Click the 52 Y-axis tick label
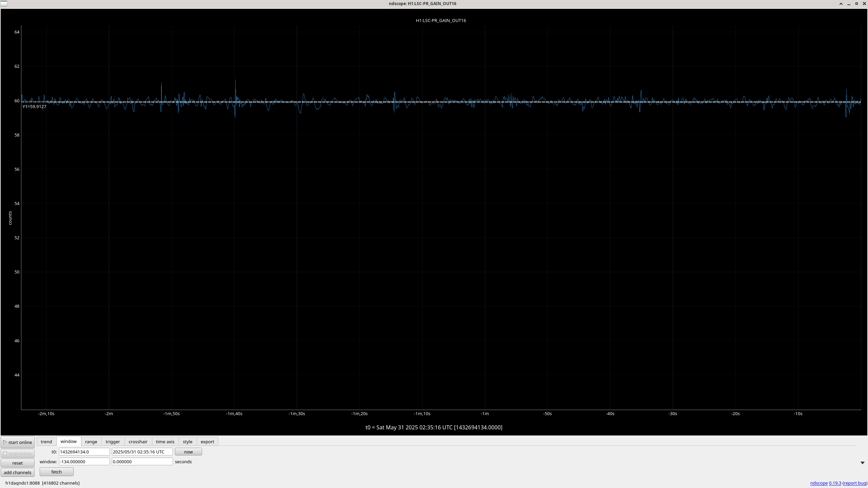 tap(17, 238)
